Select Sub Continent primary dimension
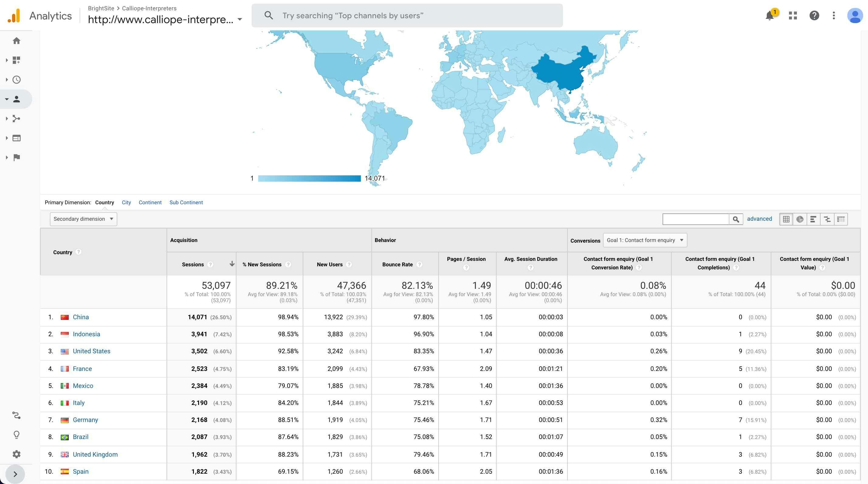 click(186, 202)
